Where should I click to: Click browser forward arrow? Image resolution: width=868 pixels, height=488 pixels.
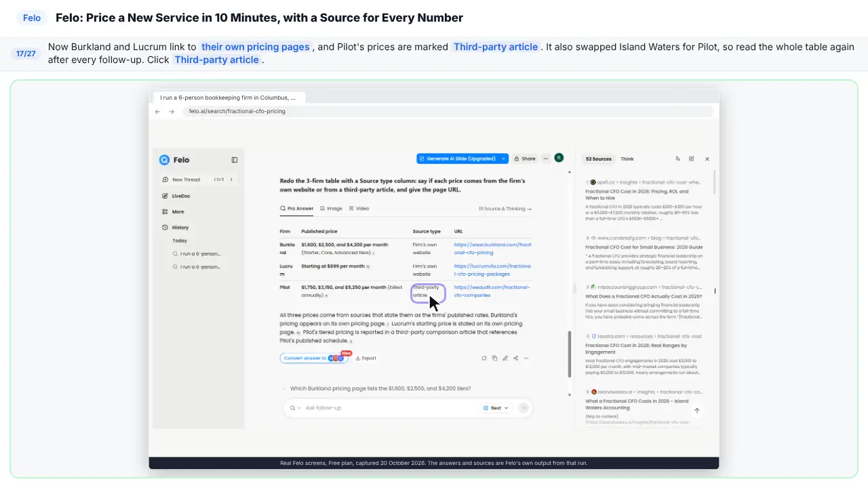click(x=172, y=111)
